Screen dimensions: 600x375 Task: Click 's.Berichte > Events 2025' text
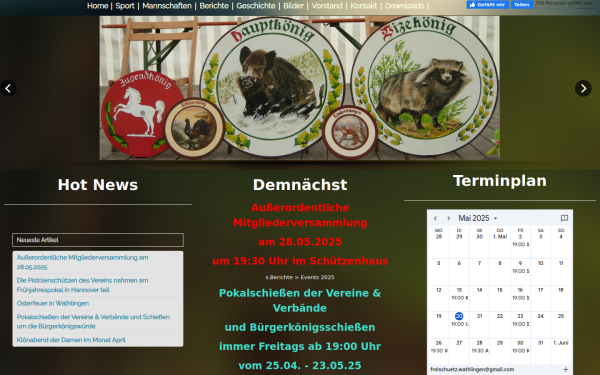[x=300, y=277]
